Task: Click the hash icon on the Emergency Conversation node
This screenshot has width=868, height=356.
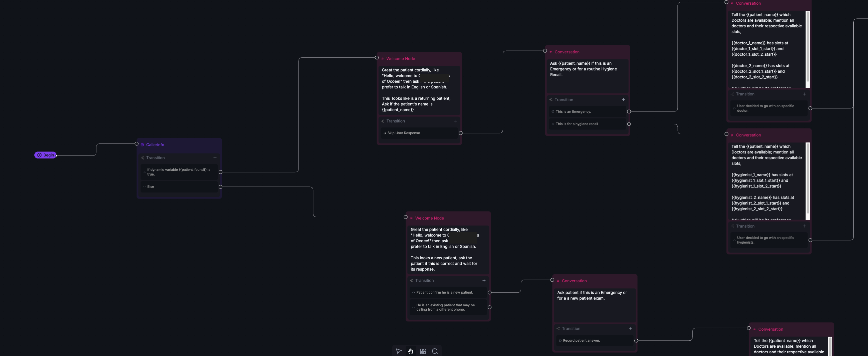Action: click(550, 52)
